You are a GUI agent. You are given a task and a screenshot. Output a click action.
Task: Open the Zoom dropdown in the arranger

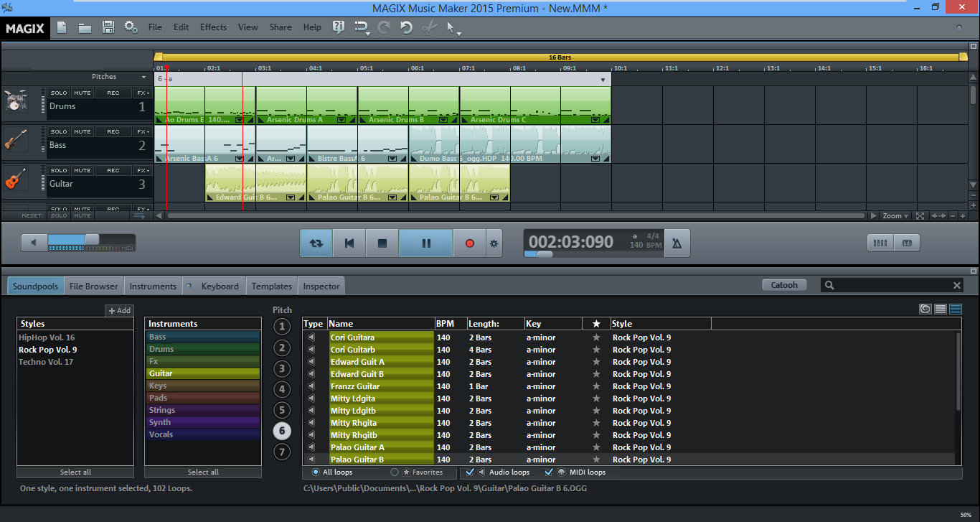(896, 215)
